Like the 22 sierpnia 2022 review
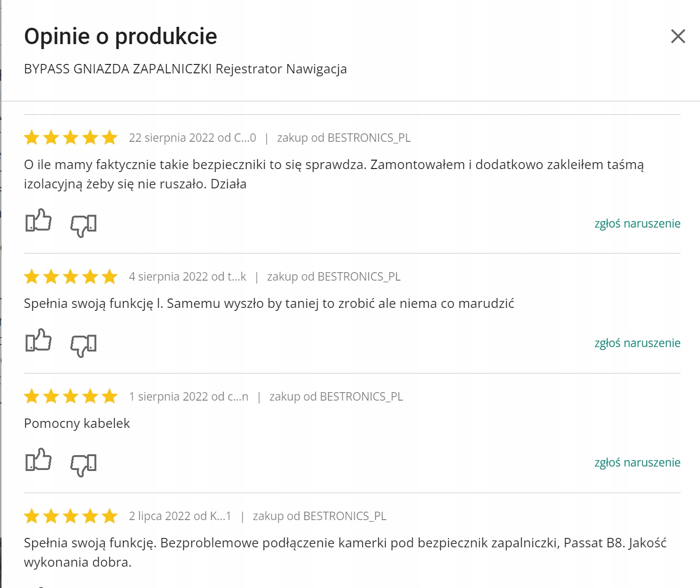 (x=39, y=221)
